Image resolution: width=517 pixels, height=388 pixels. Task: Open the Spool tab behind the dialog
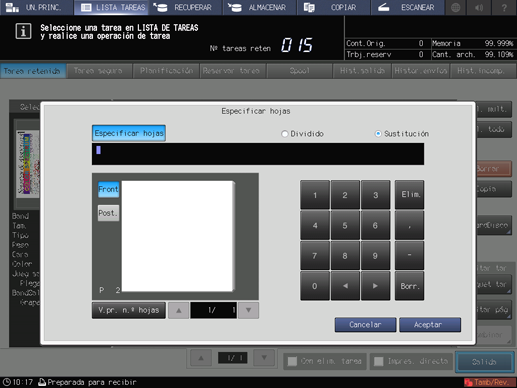click(x=299, y=71)
